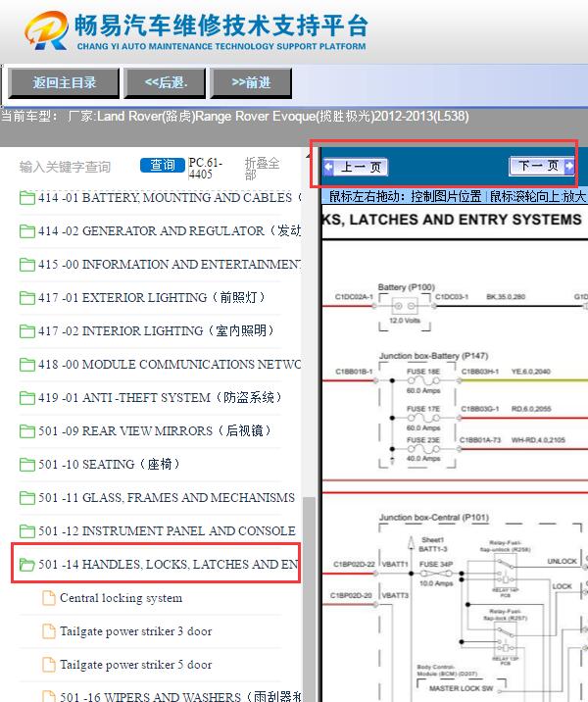Open Central locking system diagram
This screenshot has width=588, height=702.
(x=121, y=598)
